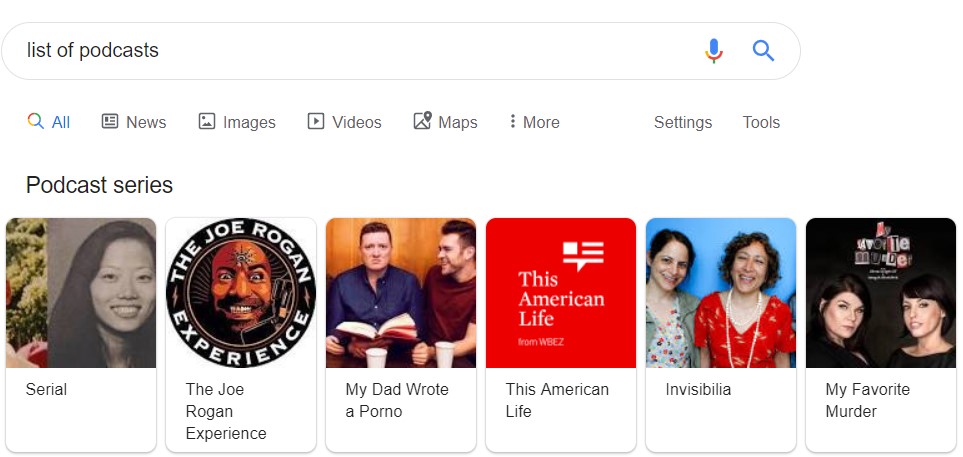Screen dimensions: 963x457
Task: Click the My Favorite Murder cover image
Action: click(881, 293)
